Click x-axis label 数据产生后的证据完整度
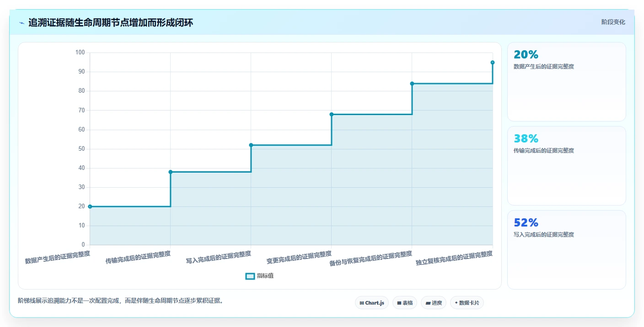Viewport: 644px width, 327px height. coord(58,258)
